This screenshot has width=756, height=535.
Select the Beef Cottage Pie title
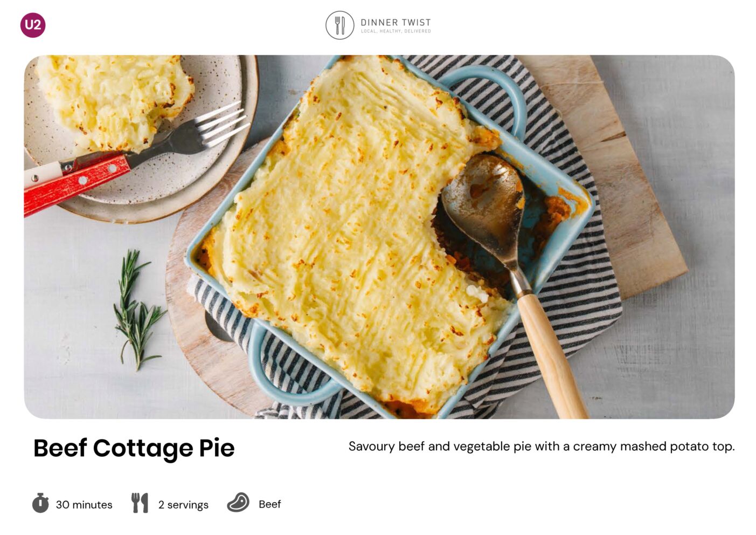134,448
